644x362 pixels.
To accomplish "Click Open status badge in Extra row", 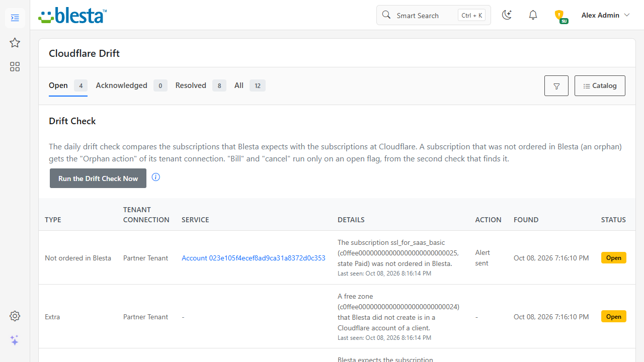I will click(x=614, y=317).
